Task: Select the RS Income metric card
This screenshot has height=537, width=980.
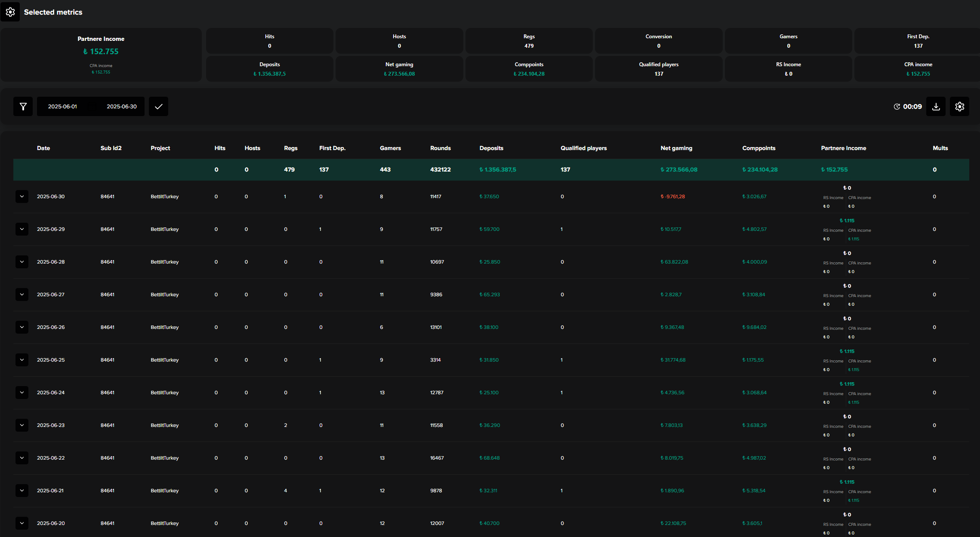Action: click(789, 69)
